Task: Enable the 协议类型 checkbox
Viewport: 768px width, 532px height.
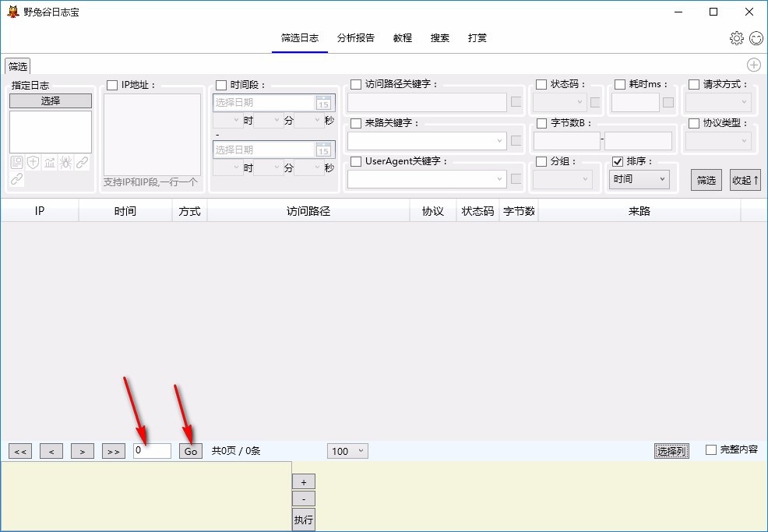Action: [694, 123]
